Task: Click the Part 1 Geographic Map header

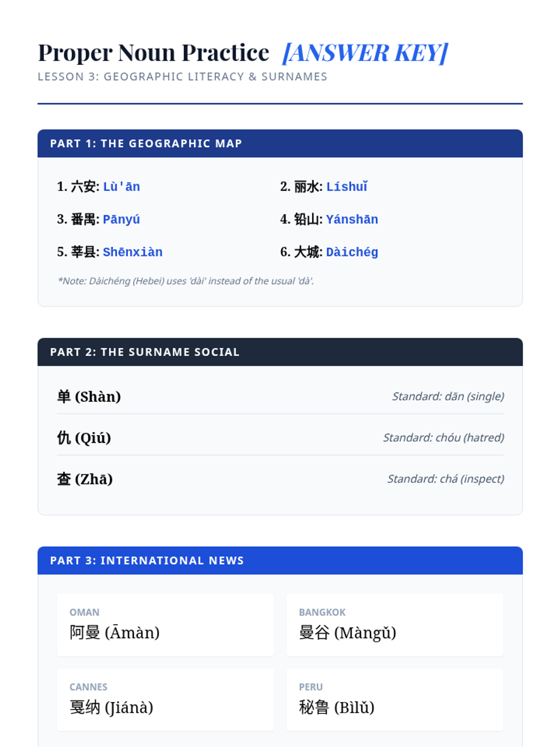Action: pyautogui.click(x=280, y=143)
